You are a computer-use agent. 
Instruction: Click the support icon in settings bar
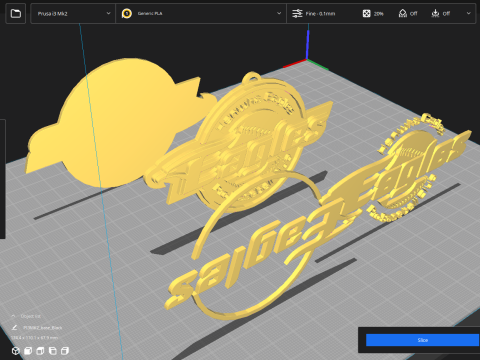click(x=403, y=14)
